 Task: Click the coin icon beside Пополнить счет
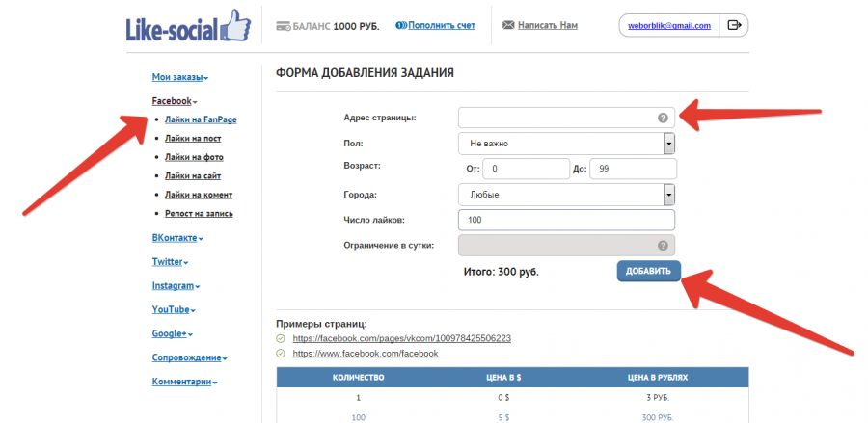[x=401, y=25]
